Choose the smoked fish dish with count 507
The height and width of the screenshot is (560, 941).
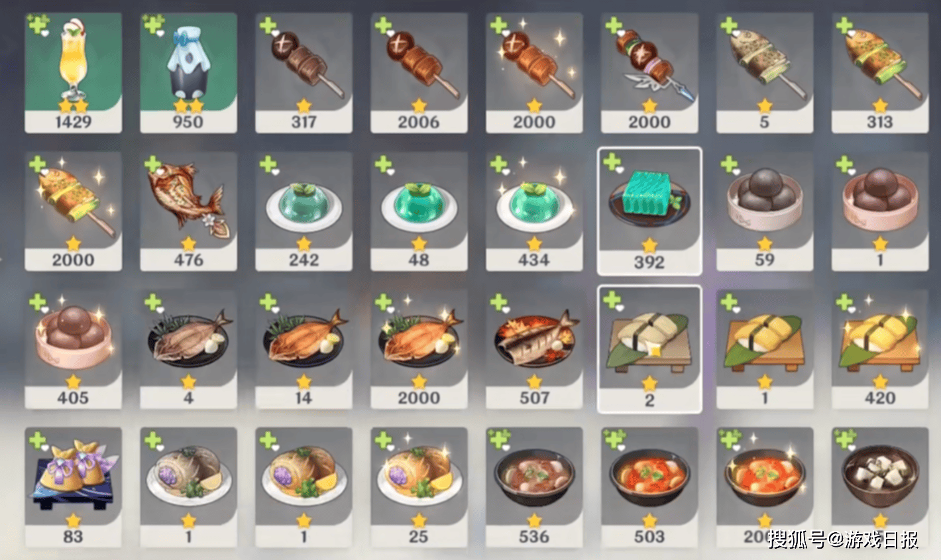(534, 349)
